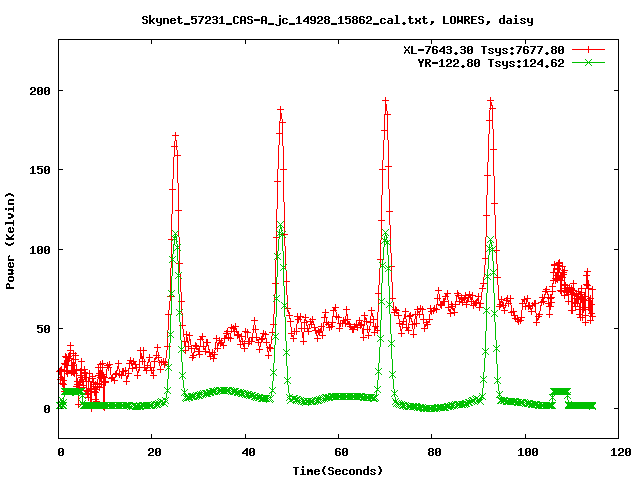Viewport: 640px width, 480px height.
Task: Click the plot title Skynet_57231_CAS-A text
Action: pos(337,20)
